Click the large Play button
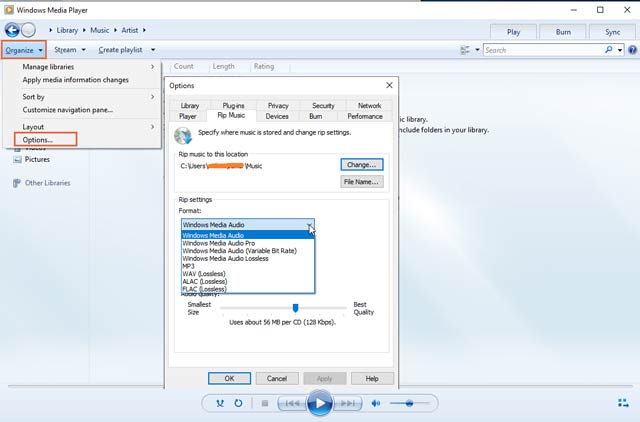The height and width of the screenshot is (422, 640). [x=320, y=403]
